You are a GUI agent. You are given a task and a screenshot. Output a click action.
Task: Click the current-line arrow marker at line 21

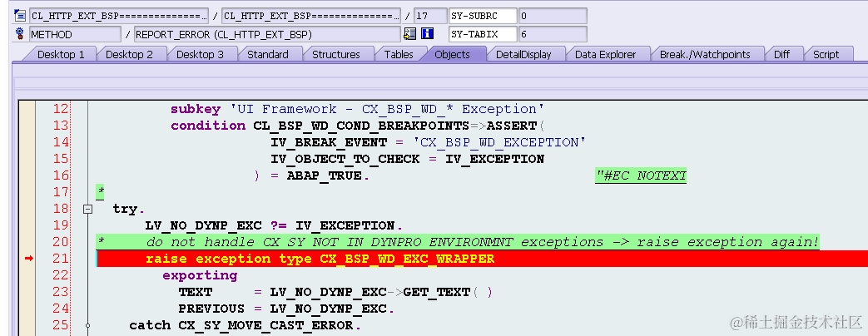(x=29, y=259)
